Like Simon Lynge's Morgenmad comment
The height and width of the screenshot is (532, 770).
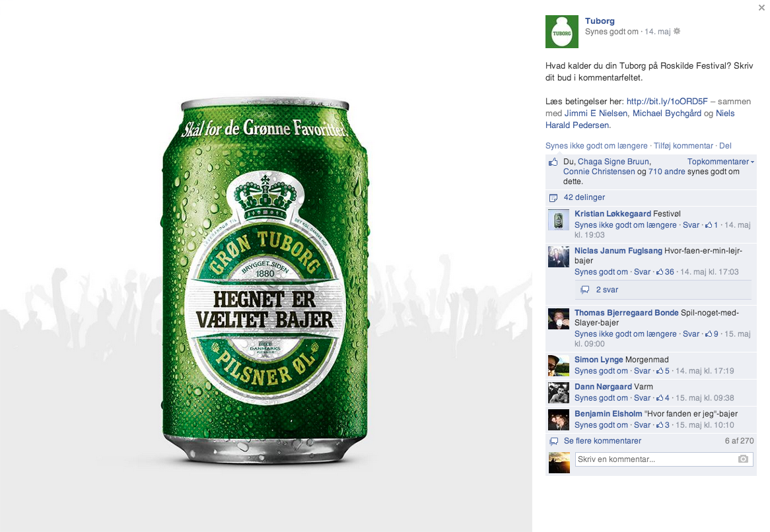[601, 371]
